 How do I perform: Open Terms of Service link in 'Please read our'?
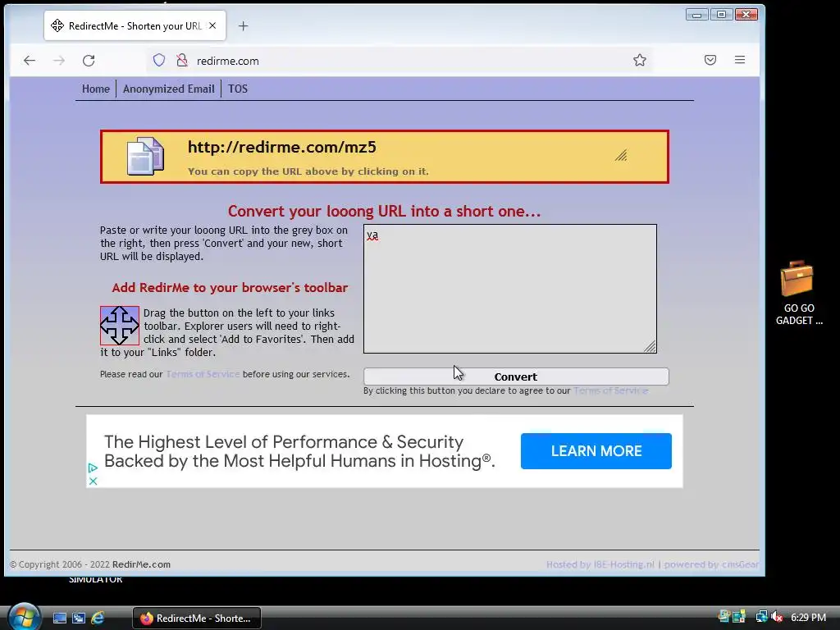coord(203,374)
